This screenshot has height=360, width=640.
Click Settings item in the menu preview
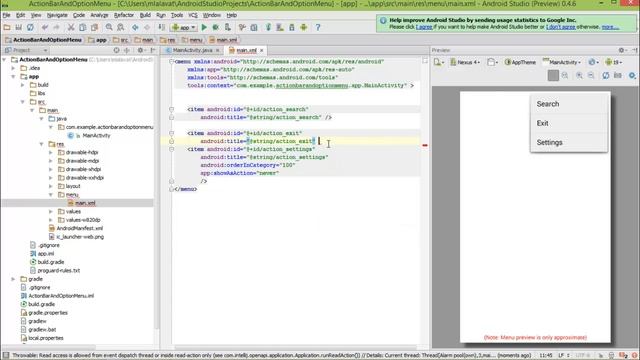pos(569,142)
